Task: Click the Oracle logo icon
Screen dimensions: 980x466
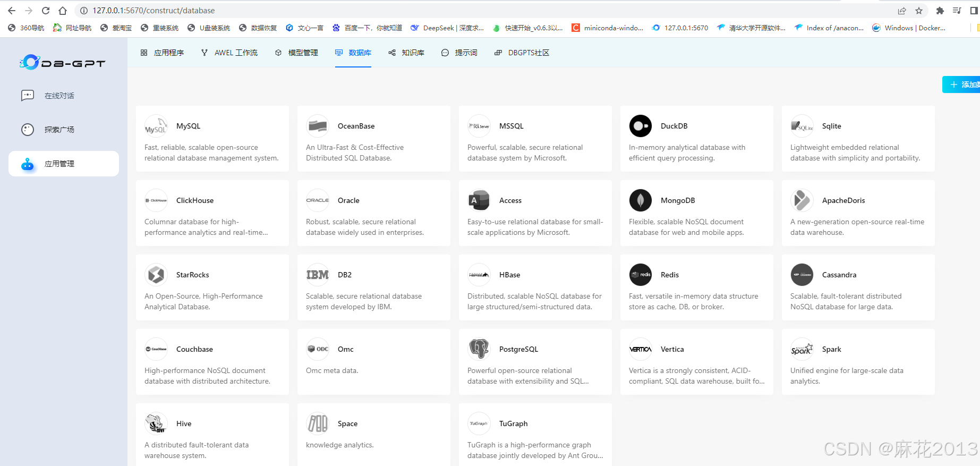Action: click(318, 200)
